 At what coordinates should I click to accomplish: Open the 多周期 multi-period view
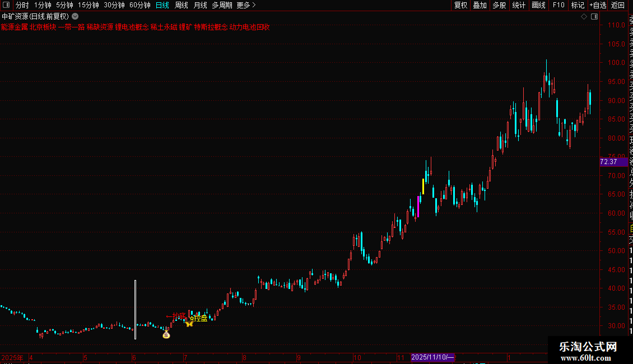point(222,5)
